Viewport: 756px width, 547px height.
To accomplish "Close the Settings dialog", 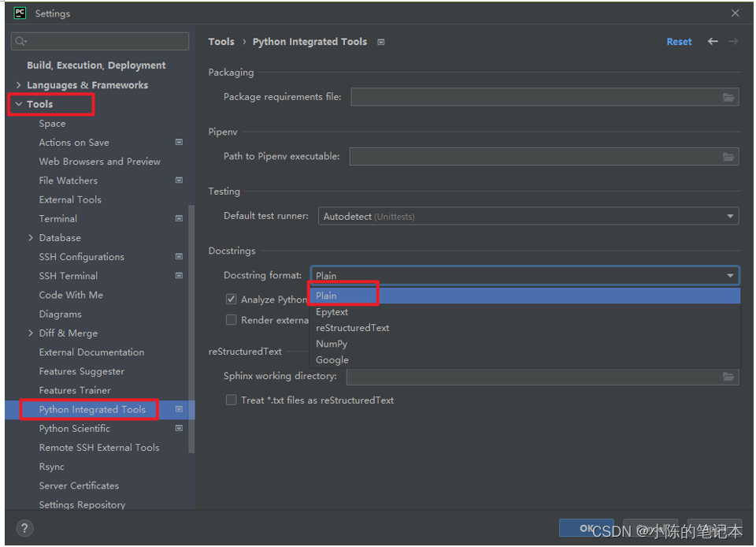I will [735, 13].
